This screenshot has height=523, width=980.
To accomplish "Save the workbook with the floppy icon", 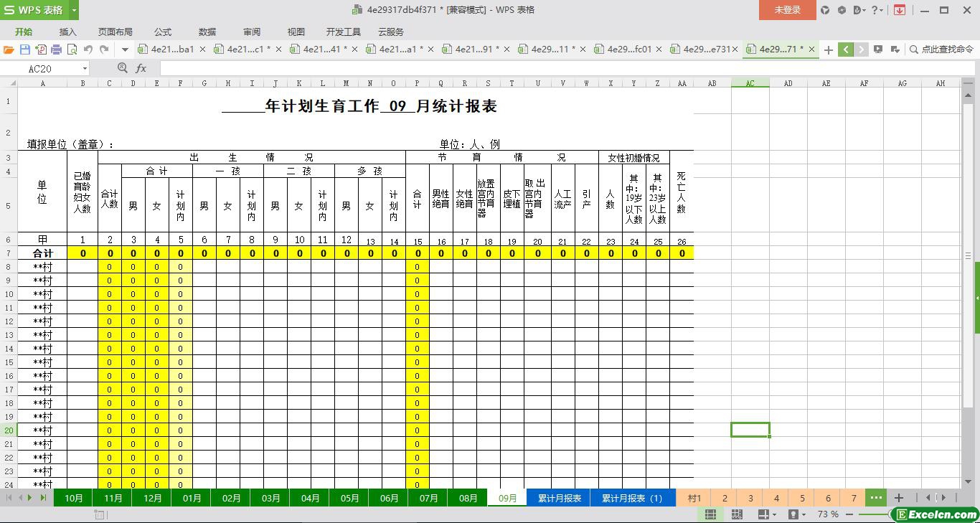I will 25,50.
